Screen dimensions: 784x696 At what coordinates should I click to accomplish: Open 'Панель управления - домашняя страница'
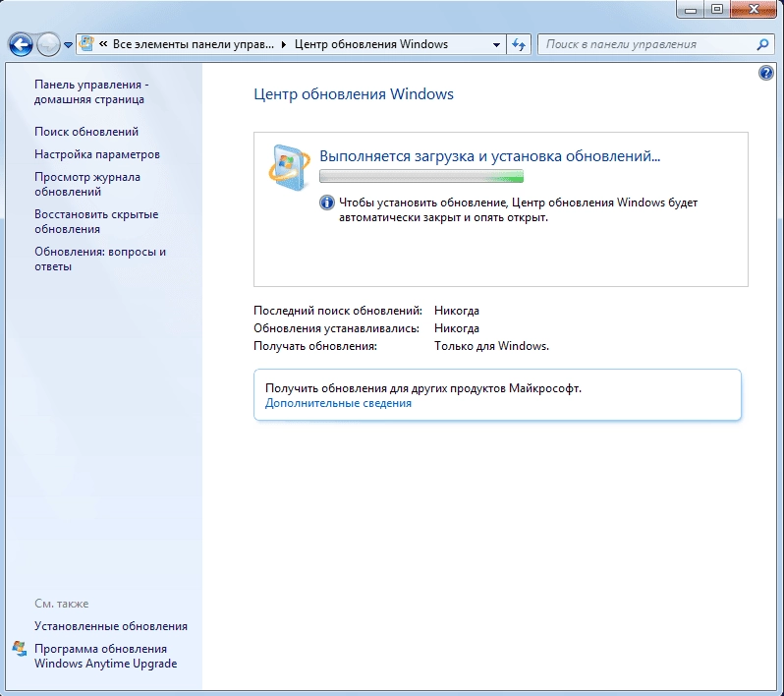tap(91, 92)
